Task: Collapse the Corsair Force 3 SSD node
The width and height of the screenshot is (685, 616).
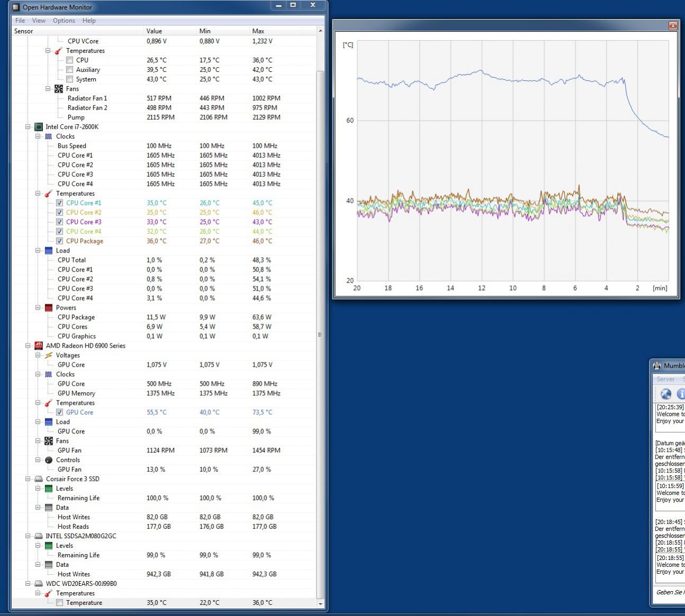Action: (28, 479)
